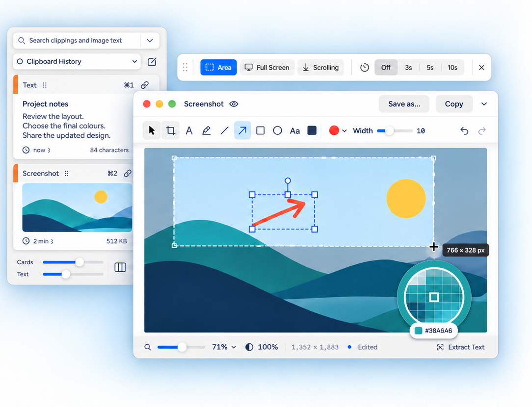Select the Rectangle shape tool

tap(260, 130)
